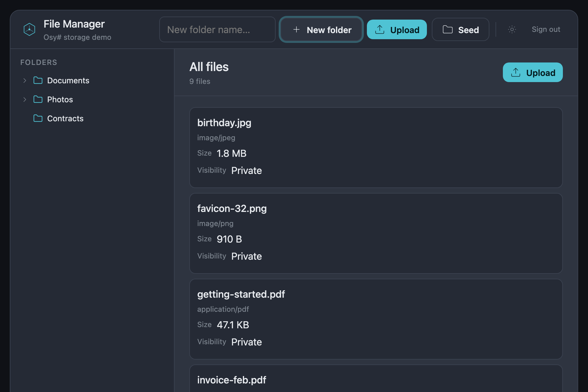Select the favicon-32.png file name
Image resolution: width=588 pixels, height=392 pixels.
click(x=232, y=209)
